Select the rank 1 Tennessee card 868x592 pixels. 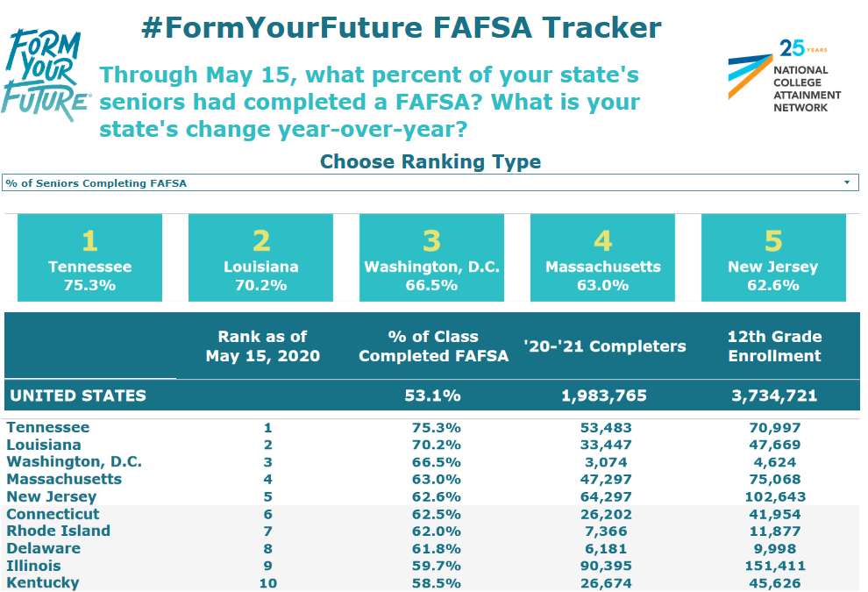click(x=90, y=258)
